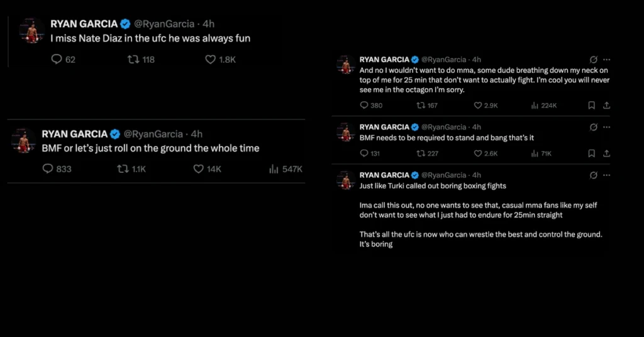The image size is (644, 337).
Task: Open more menu on 'stand and bang' tweet
Action: pos(606,127)
